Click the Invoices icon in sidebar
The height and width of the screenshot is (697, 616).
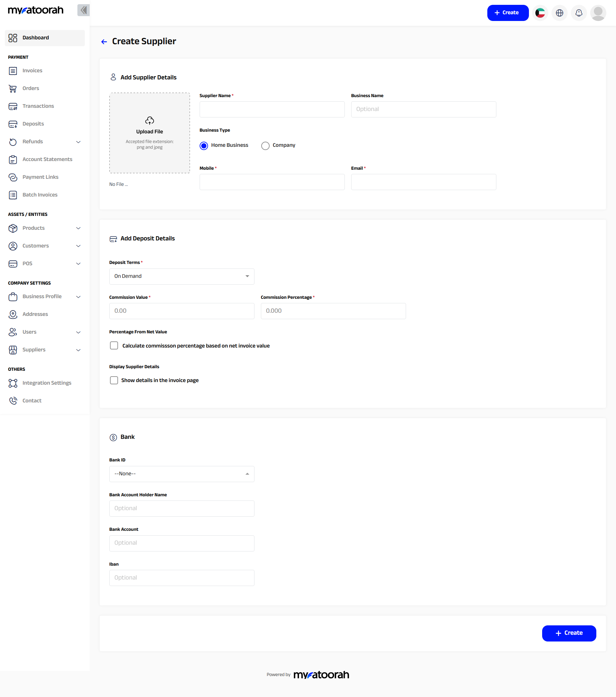(x=13, y=71)
